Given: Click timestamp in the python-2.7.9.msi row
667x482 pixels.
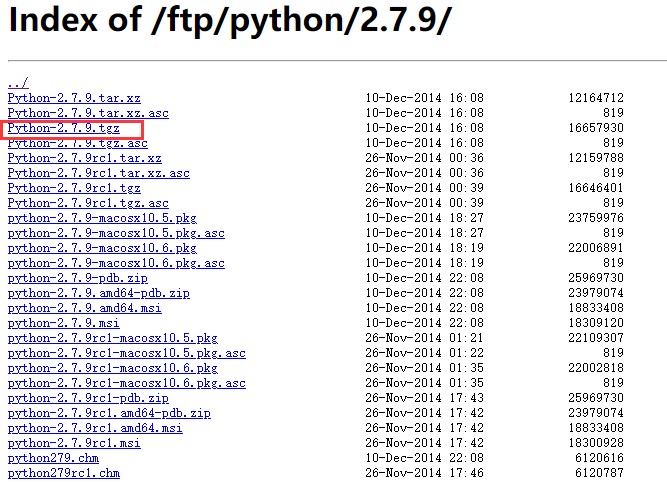Looking at the screenshot, I should click(425, 323).
